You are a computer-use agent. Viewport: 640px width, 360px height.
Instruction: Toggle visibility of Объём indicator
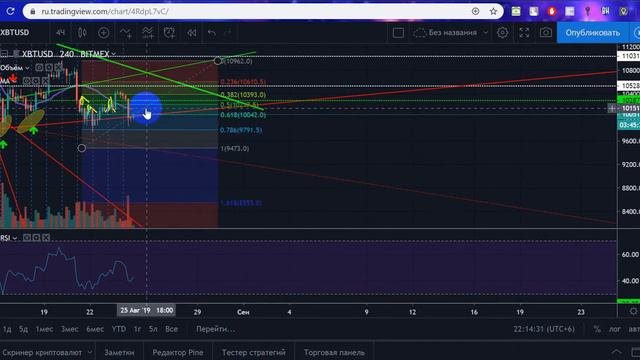pyautogui.click(x=39, y=67)
